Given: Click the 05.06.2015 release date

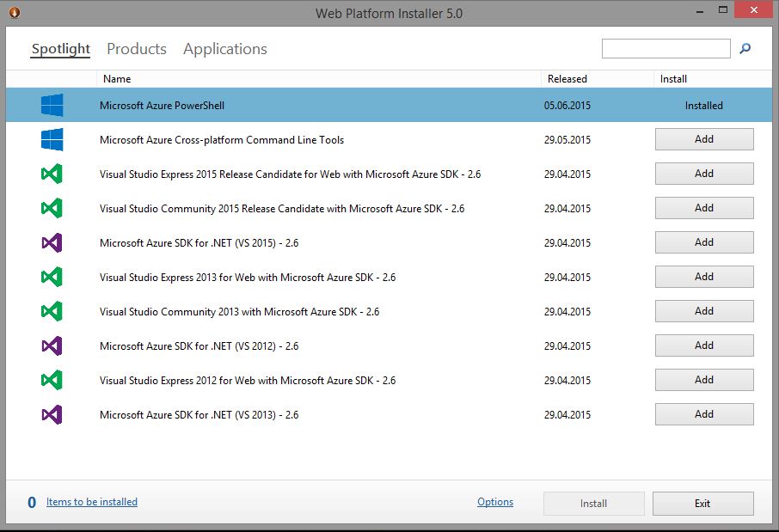Looking at the screenshot, I should tap(567, 106).
